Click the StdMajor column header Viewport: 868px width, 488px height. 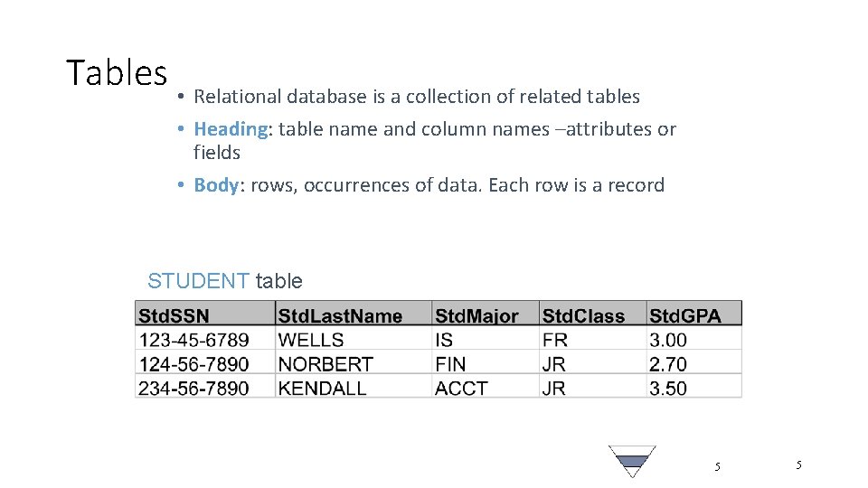click(476, 315)
